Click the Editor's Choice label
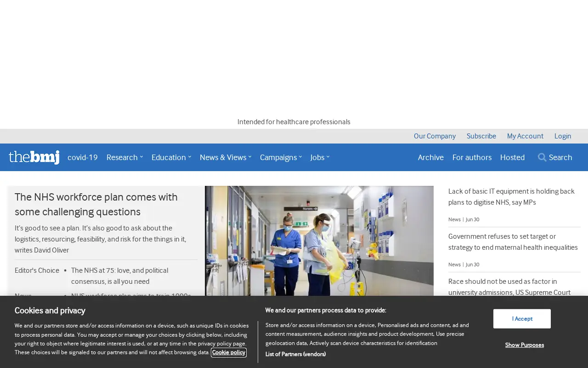588x368 pixels. point(37,270)
